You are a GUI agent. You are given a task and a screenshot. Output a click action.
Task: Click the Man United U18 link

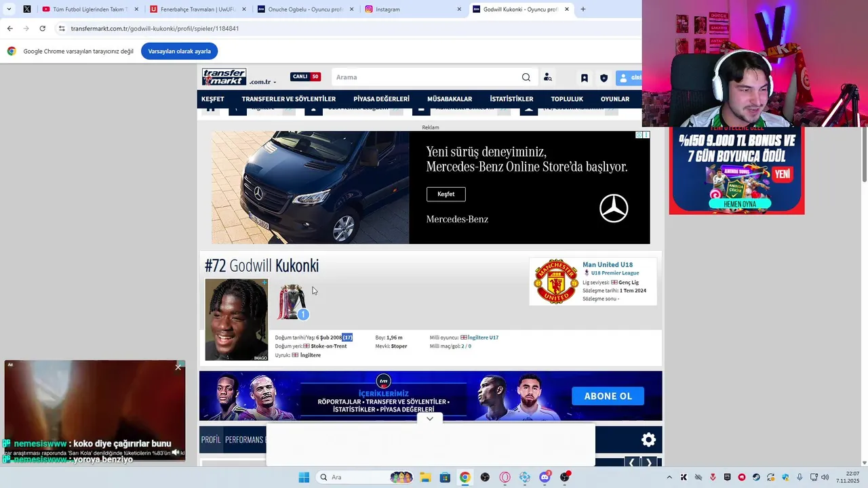point(608,264)
